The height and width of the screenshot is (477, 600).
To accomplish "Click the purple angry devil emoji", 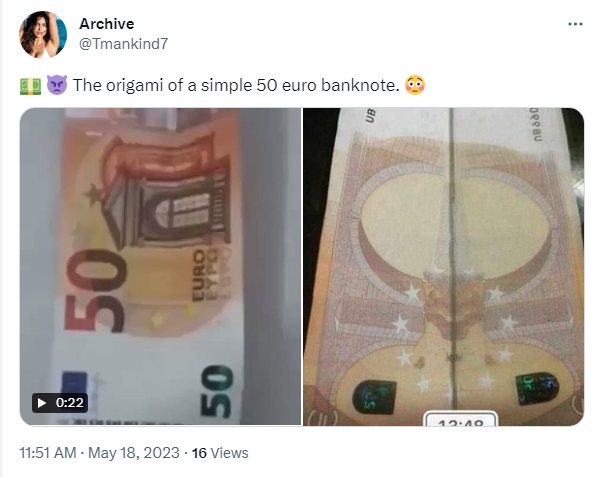I will (57, 85).
